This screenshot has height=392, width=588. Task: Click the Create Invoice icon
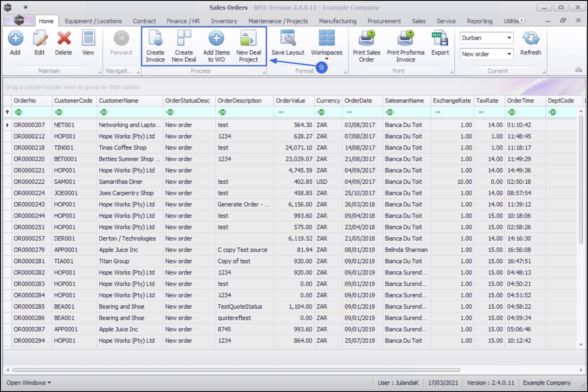point(155,38)
